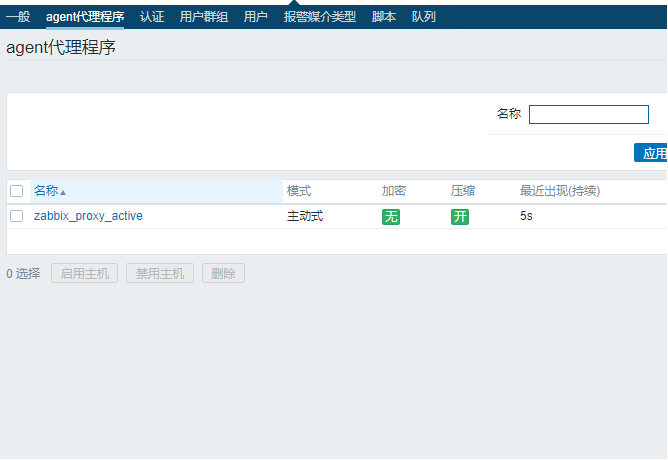The image size is (668, 460).
Task: Click the 主动式 mode cell
Action: click(x=305, y=216)
